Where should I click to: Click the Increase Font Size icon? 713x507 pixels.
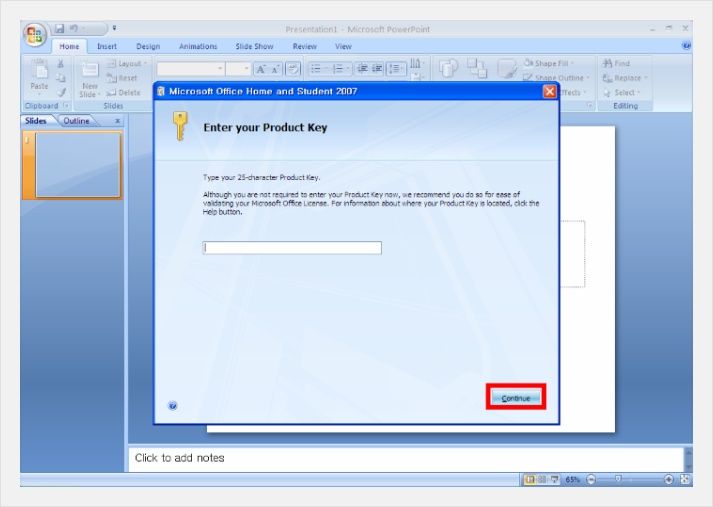point(261,69)
